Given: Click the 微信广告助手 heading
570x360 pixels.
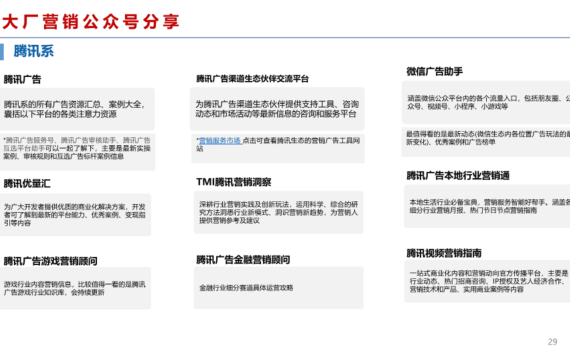Looking at the screenshot, I should pos(434,71).
